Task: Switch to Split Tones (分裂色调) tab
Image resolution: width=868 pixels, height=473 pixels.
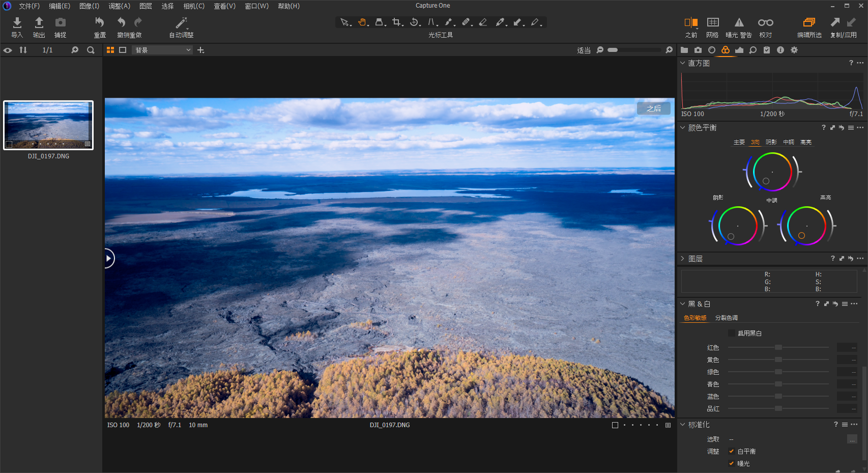Action: 727,318
